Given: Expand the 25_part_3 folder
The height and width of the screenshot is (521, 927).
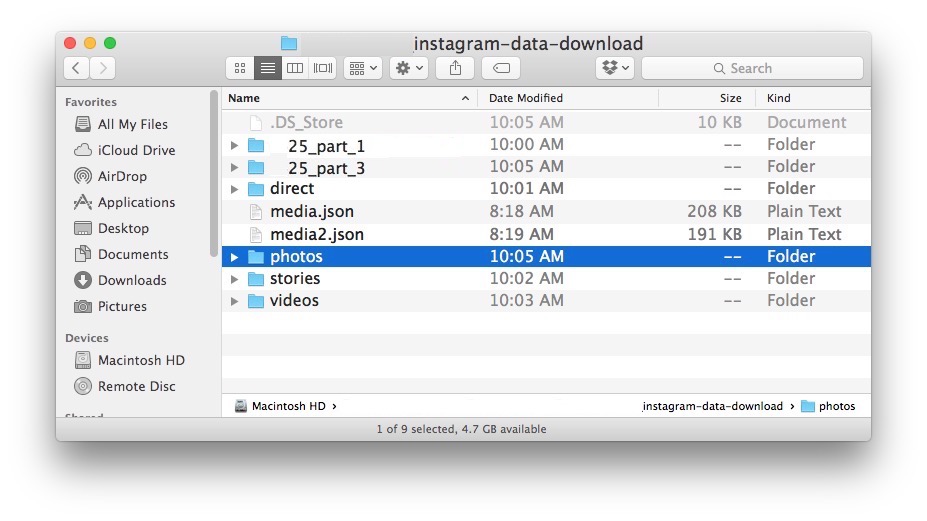Looking at the screenshot, I should [x=234, y=168].
